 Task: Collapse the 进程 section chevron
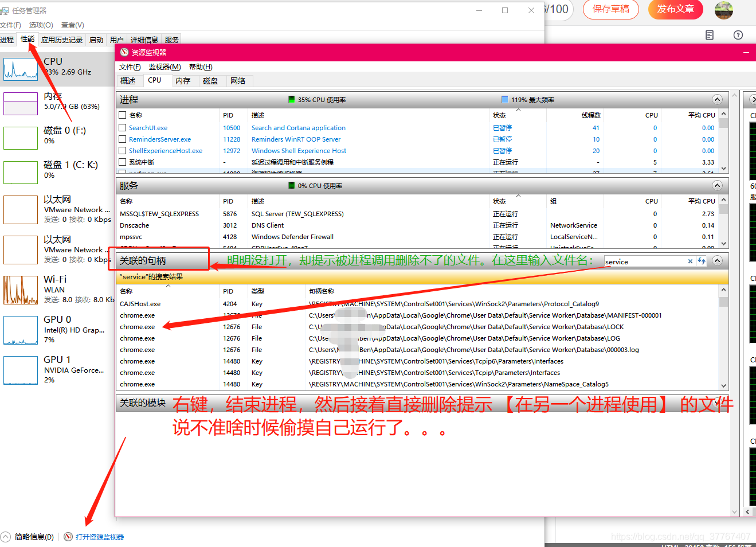(717, 99)
